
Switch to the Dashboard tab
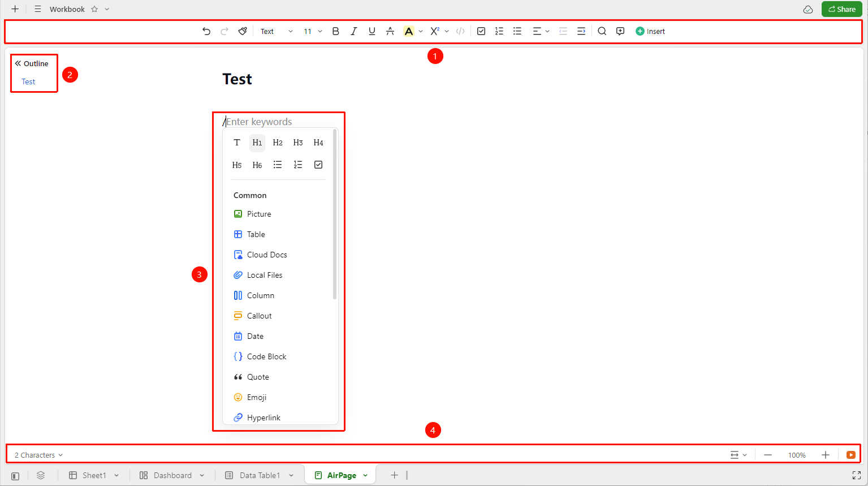172,475
